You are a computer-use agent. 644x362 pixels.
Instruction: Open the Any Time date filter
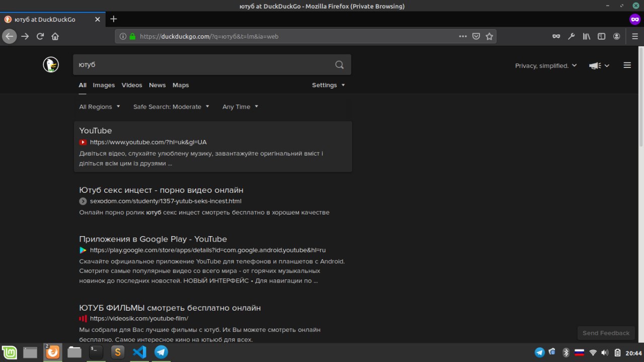[x=240, y=107]
